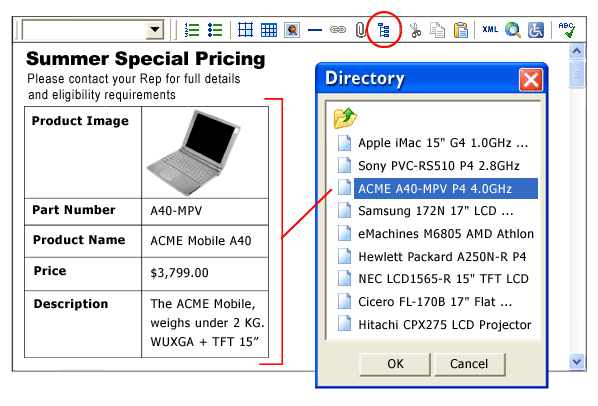The image size is (598, 406).
Task: Click the editor scrollbar down arrow
Action: 577,361
